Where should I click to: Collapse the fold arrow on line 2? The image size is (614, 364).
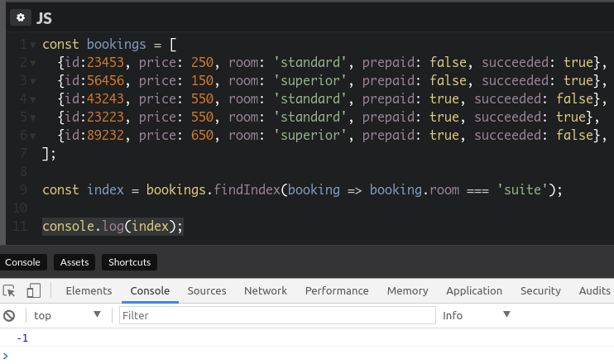coord(33,63)
